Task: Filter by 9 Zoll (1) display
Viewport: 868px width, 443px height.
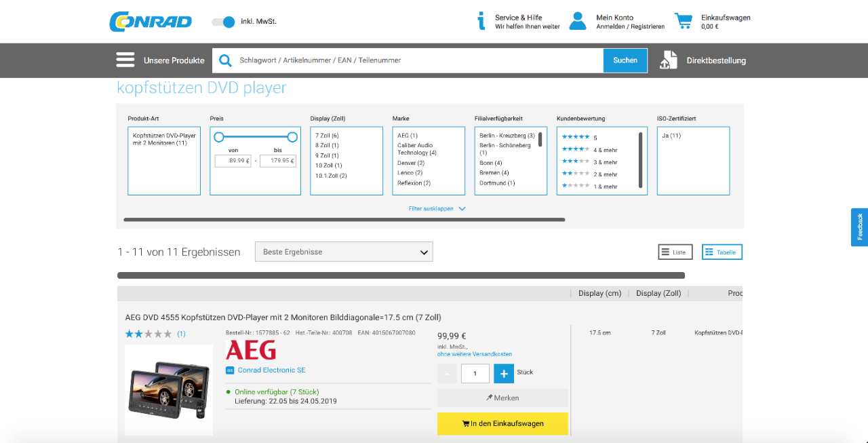Action: coord(327,155)
